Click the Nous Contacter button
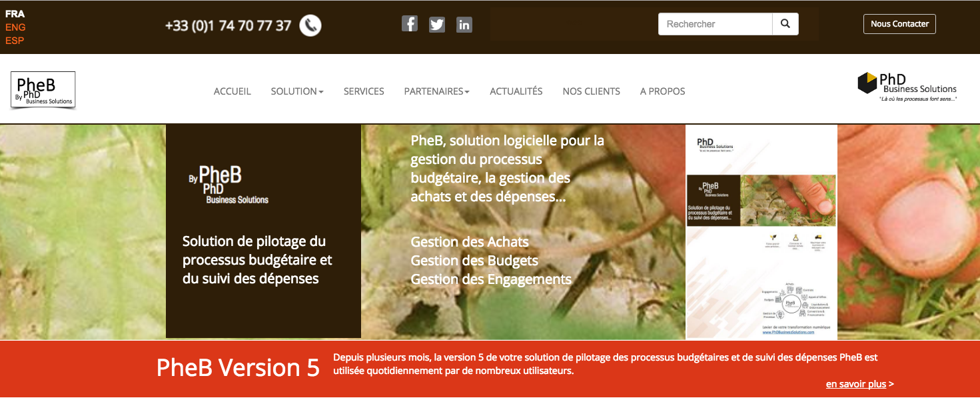The height and width of the screenshot is (404, 980). (x=899, y=24)
